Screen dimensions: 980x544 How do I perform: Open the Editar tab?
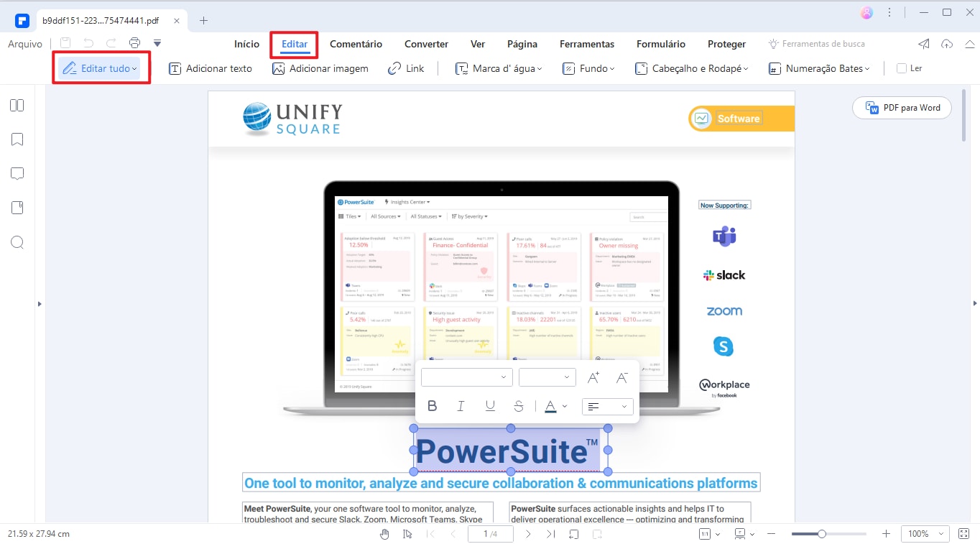point(295,44)
